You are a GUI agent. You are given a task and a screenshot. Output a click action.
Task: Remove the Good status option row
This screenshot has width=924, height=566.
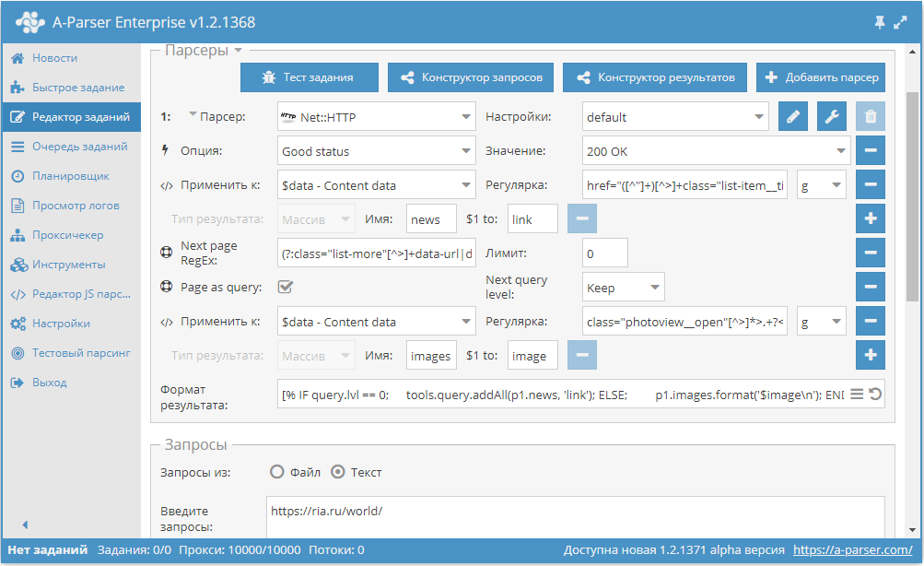click(x=871, y=150)
